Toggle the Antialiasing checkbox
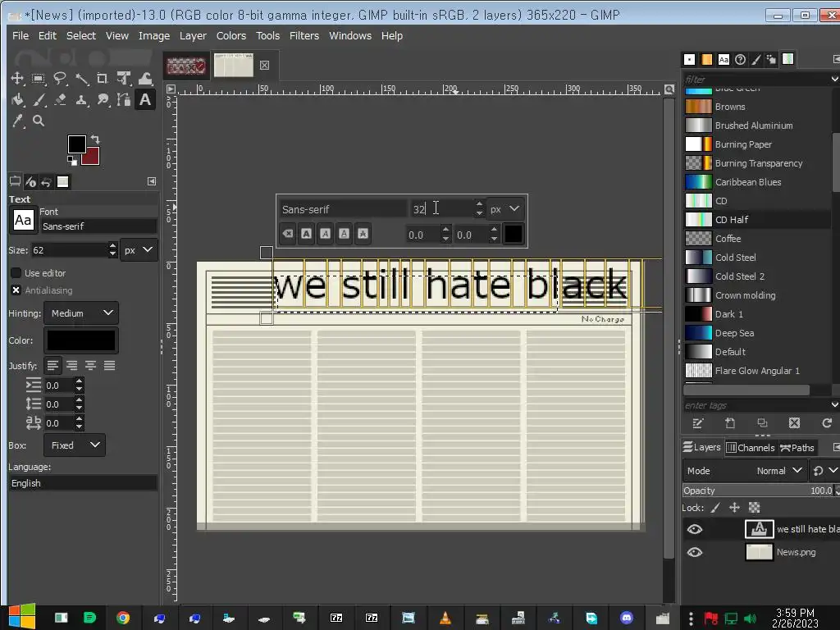Image resolution: width=840 pixels, height=630 pixels. pyautogui.click(x=16, y=290)
